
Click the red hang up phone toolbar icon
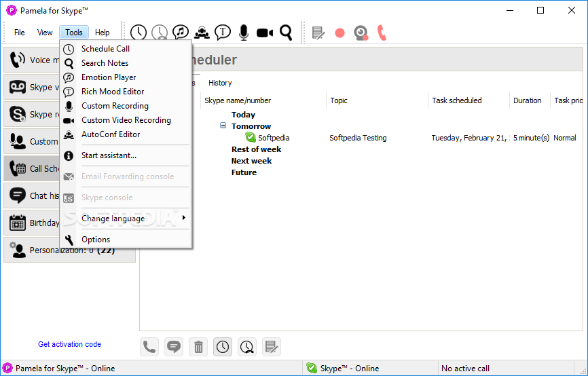(x=382, y=33)
